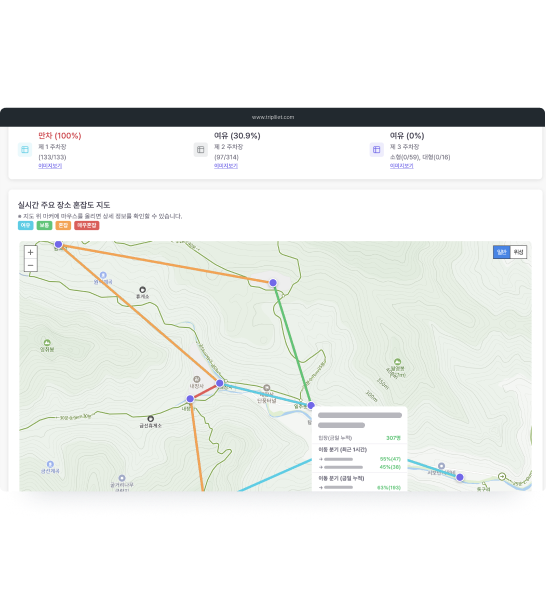Click the red congested route segment
The image size is (546, 600).
click(205, 391)
